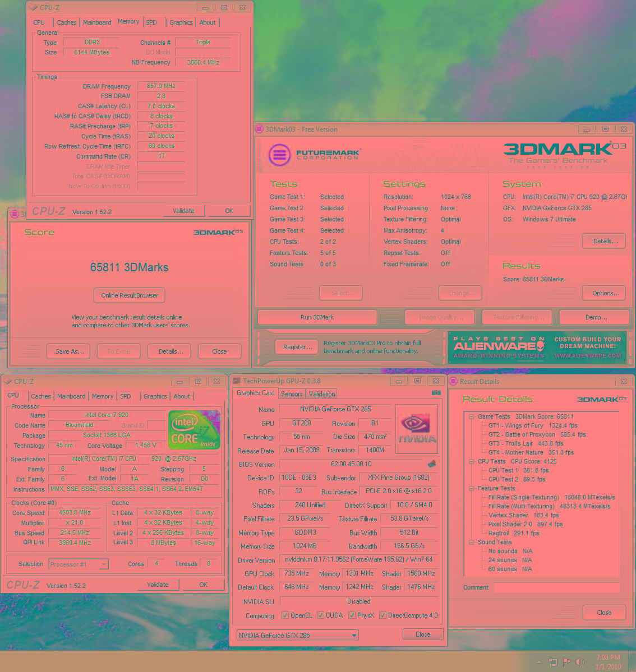Click Core Speed value 4503.8 MHz

pos(75,513)
